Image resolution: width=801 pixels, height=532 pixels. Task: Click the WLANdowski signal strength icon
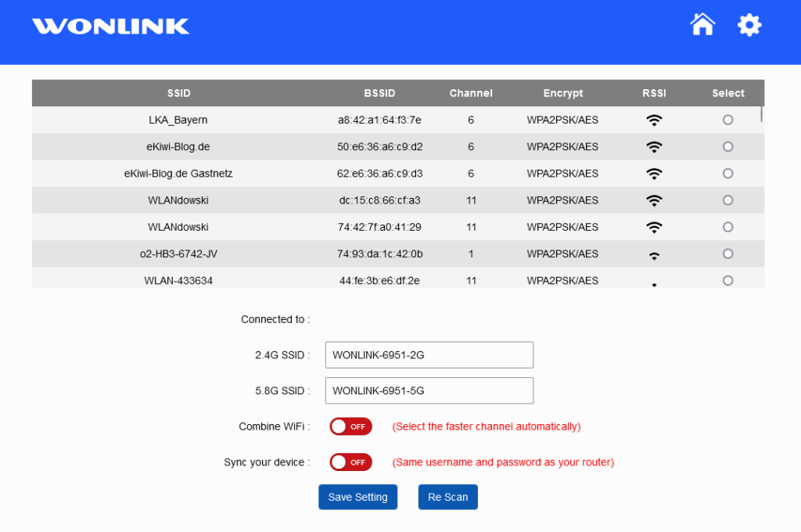[654, 199]
